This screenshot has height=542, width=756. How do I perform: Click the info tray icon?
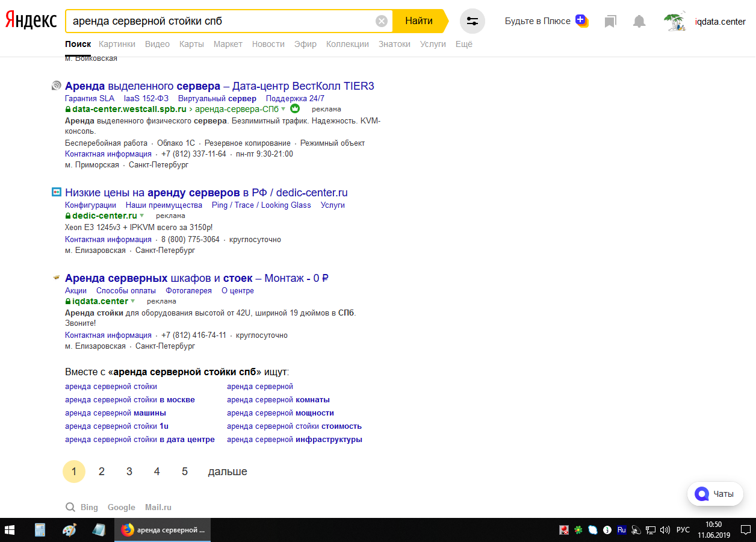(607, 530)
